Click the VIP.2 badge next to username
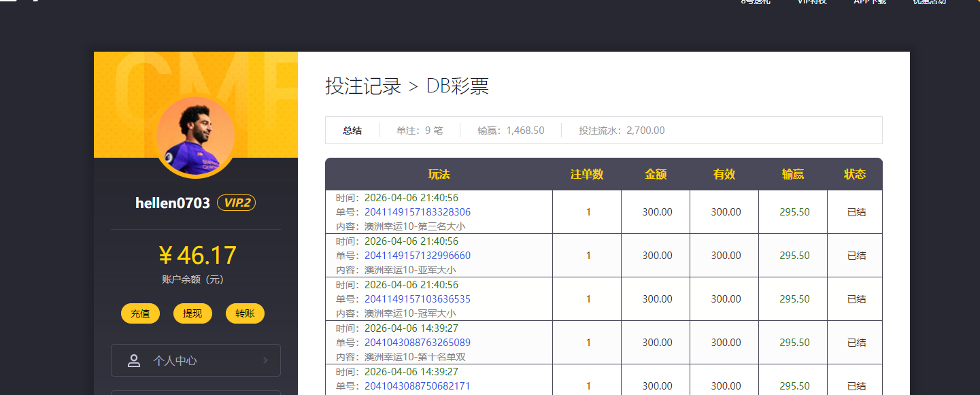Screen dimensions: 980x395 coord(236,202)
